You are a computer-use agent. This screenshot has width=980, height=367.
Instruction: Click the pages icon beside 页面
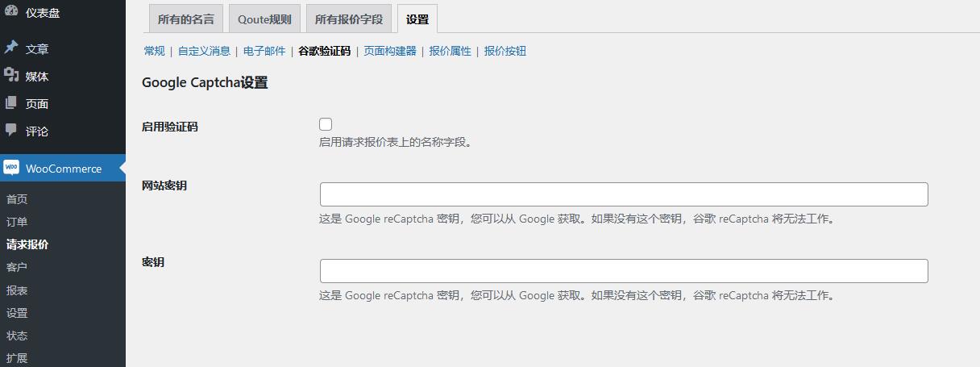[11, 103]
